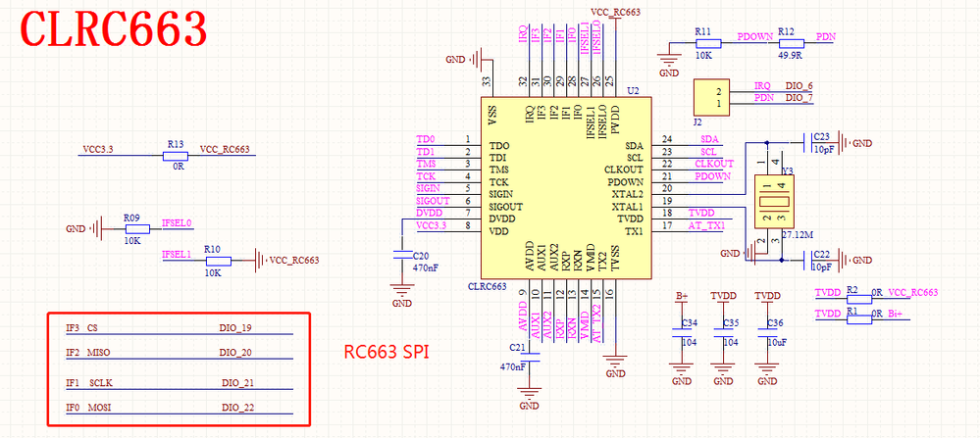Select the R10 resistor symbol
Image resolution: width=980 pixels, height=438 pixels.
point(219,262)
